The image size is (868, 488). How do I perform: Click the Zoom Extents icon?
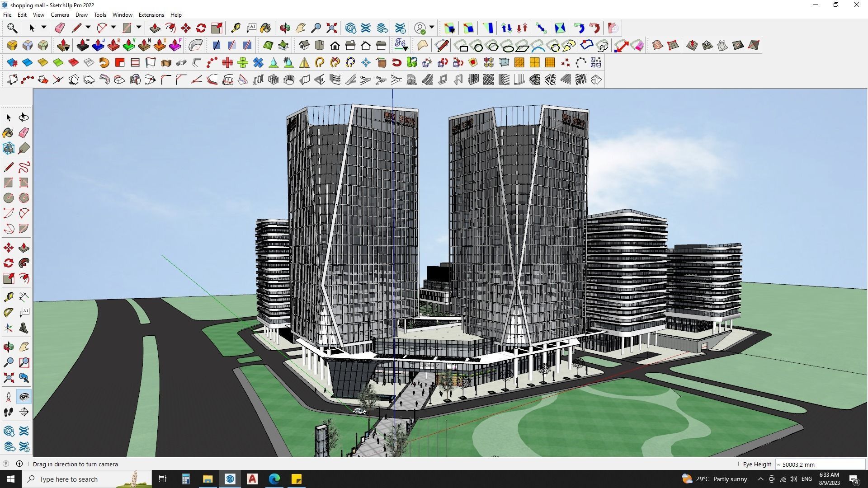coord(331,28)
